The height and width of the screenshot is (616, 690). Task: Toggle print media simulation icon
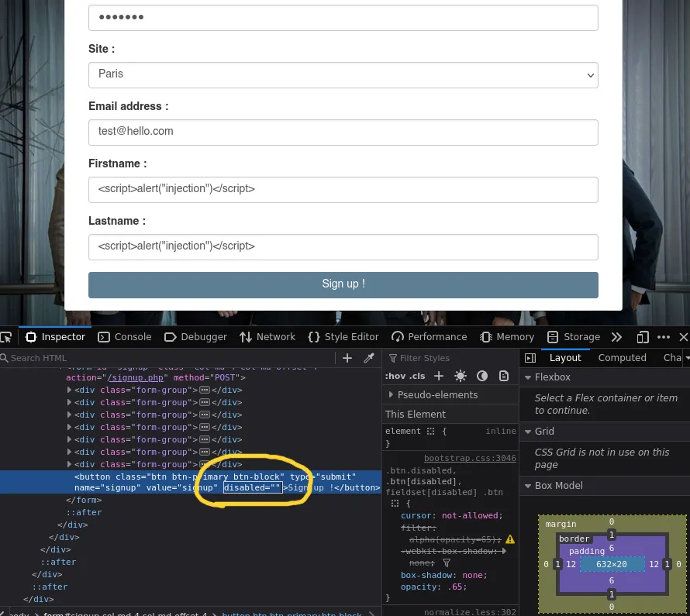(504, 376)
